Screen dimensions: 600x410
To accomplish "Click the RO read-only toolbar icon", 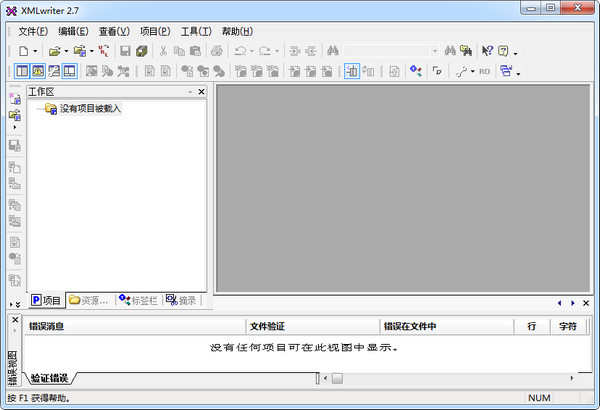I will pyautogui.click(x=484, y=71).
